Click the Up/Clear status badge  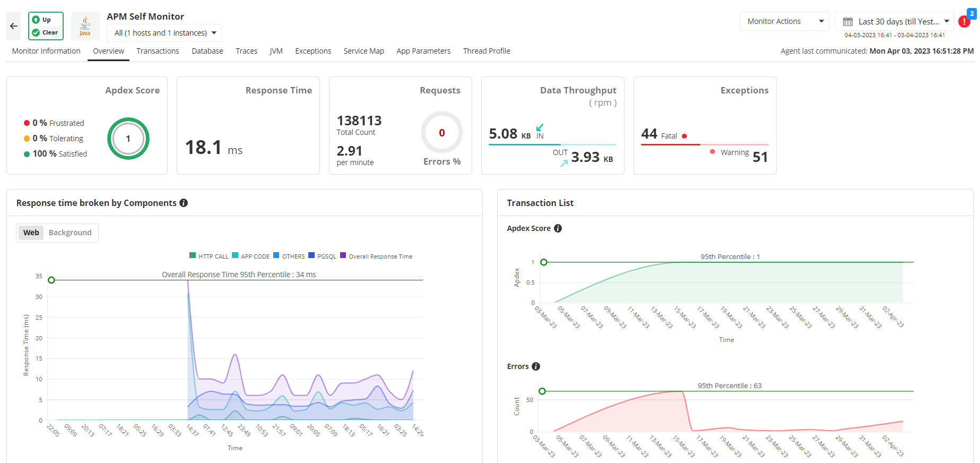[x=46, y=26]
